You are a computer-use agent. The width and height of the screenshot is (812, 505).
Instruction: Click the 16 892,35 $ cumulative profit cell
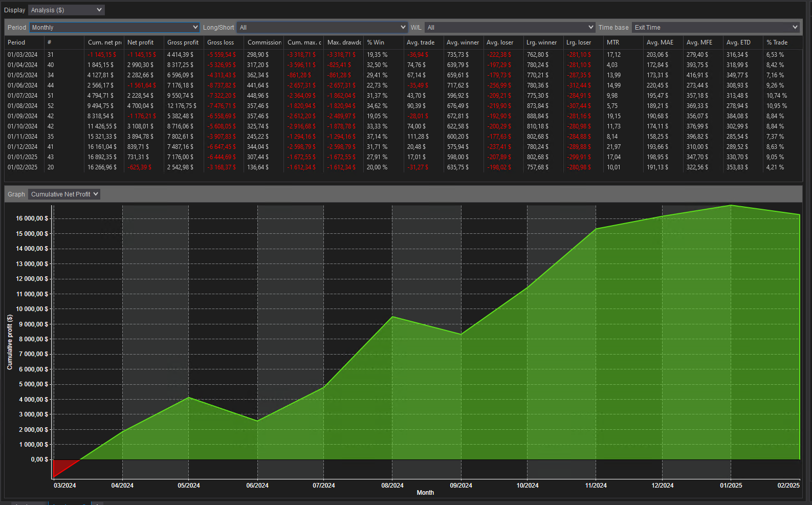(102, 157)
